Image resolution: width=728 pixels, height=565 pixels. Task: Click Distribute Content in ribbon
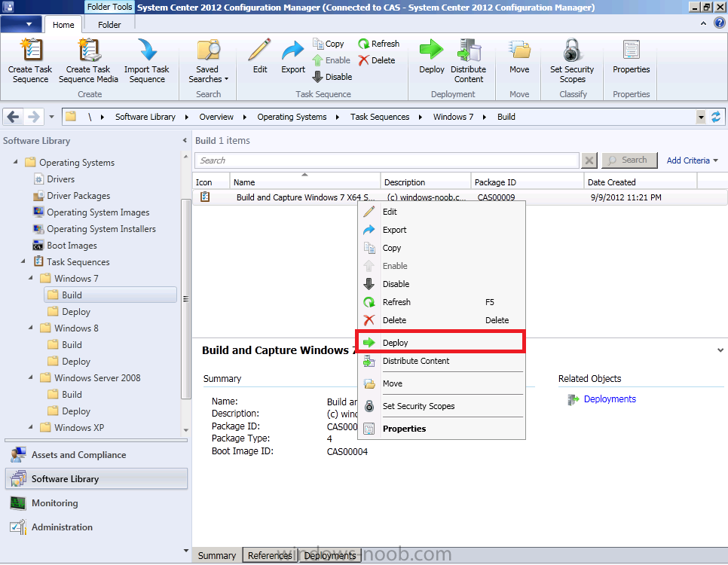(x=469, y=61)
